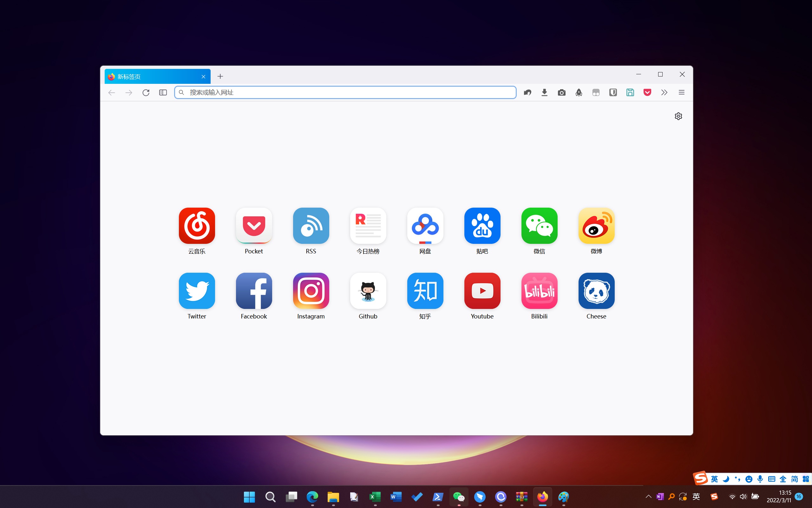Image resolution: width=812 pixels, height=508 pixels.
Task: Select the 新标签页 tab
Action: tap(157, 77)
